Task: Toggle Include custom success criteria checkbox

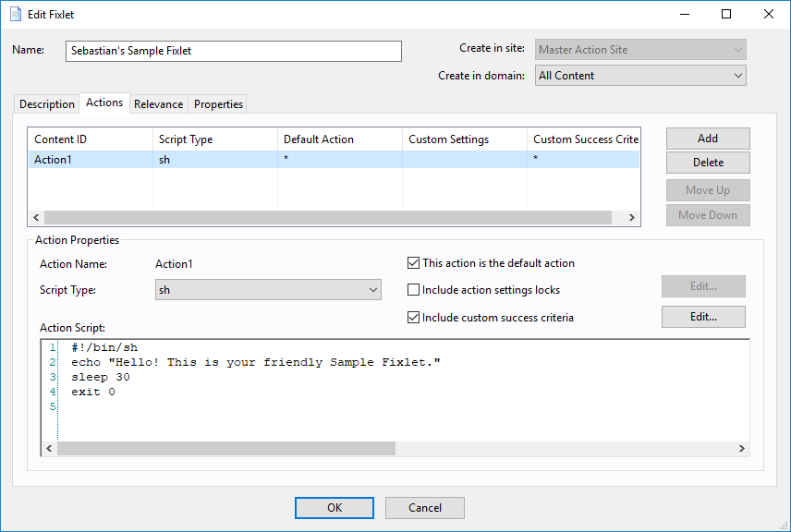Action: (413, 318)
